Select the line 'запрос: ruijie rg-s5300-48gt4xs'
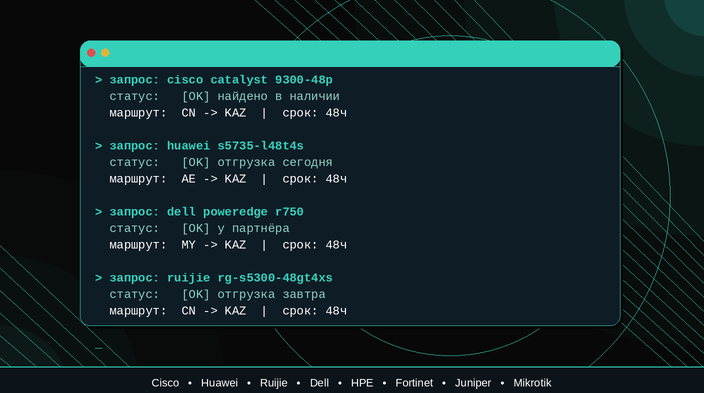704x393 pixels. click(221, 278)
